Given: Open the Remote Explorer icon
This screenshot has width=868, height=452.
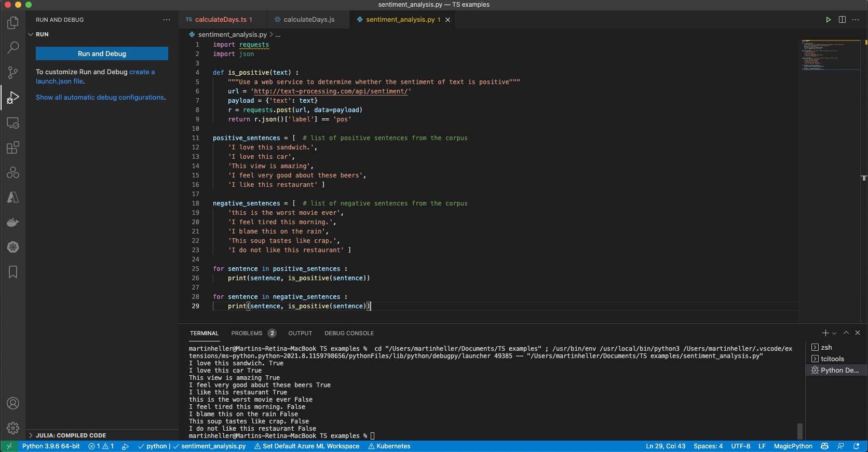Looking at the screenshot, I should (x=13, y=123).
